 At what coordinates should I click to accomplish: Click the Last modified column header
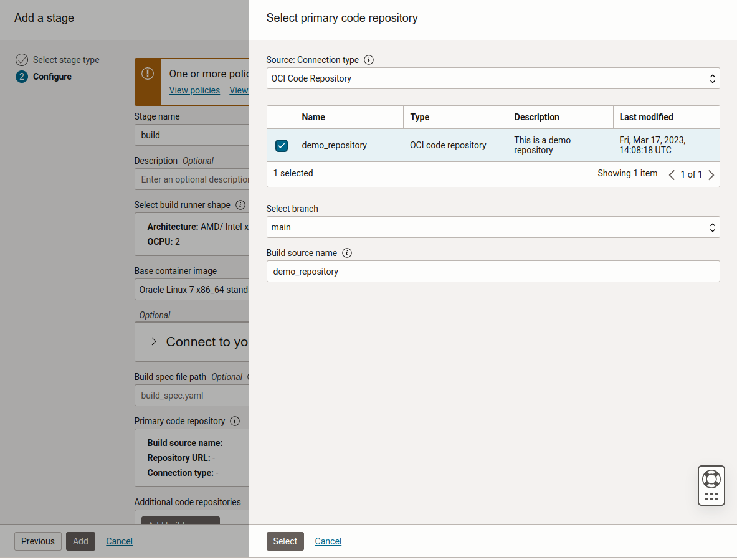(646, 117)
